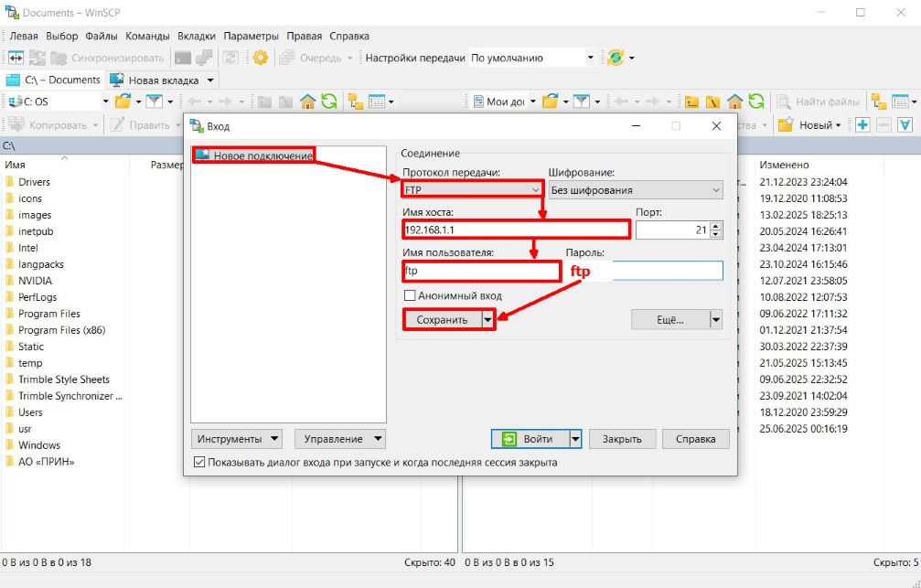Go to parent directory in the right panel
The image size is (921, 588).
[691, 102]
